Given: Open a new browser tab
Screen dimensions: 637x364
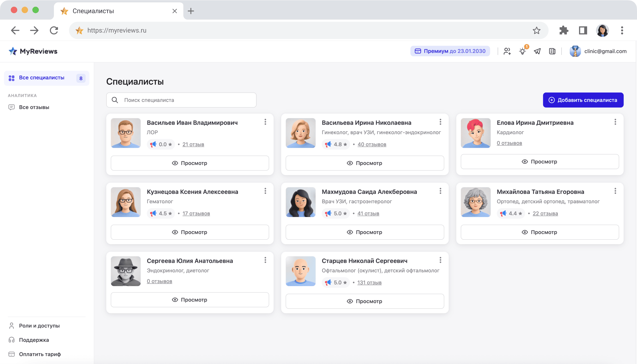Looking at the screenshot, I should point(191,11).
